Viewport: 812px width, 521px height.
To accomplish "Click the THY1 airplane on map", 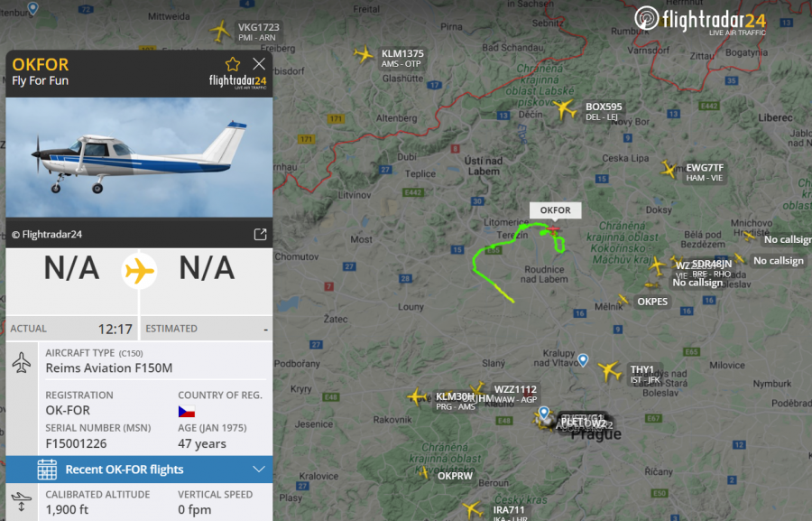I will 610,371.
